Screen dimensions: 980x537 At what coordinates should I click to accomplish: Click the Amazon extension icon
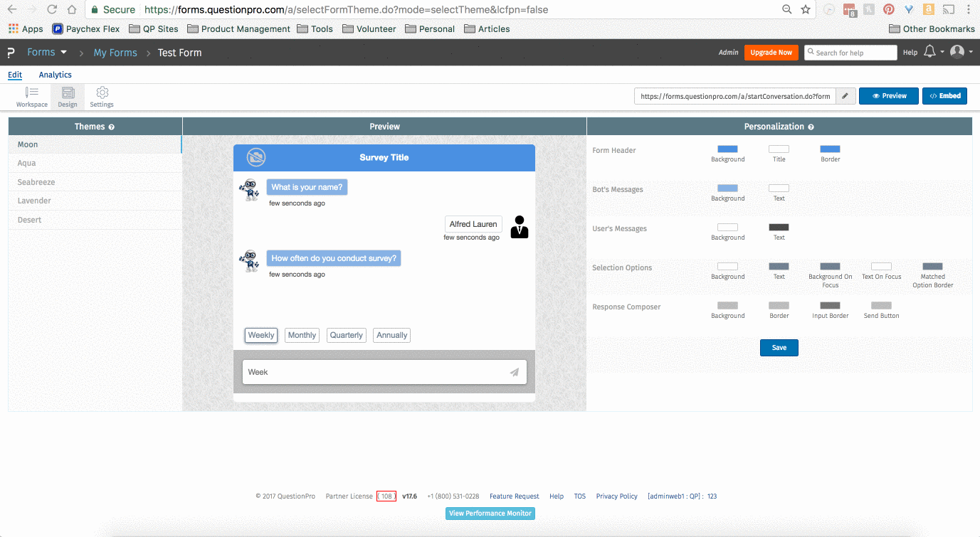[x=928, y=10]
